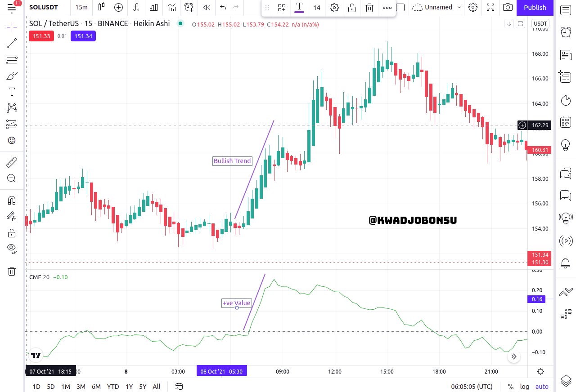Open the layout setup square icon
576x392 pixels.
(x=400, y=7)
